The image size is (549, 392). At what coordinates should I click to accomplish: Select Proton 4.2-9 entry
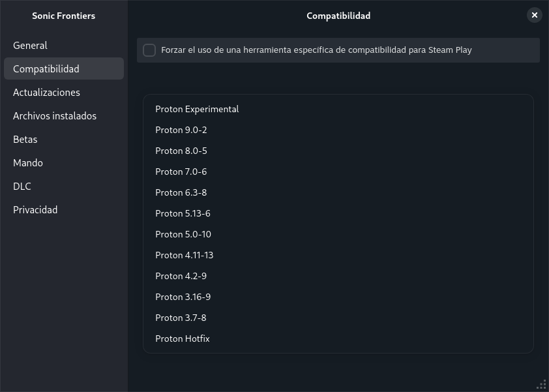181,276
